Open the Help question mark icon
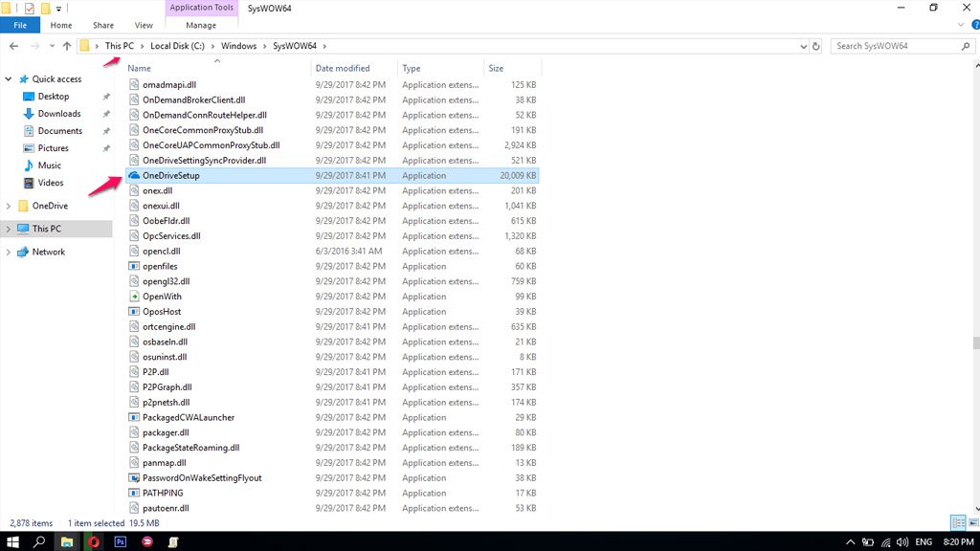This screenshot has height=551, width=980. [975, 25]
